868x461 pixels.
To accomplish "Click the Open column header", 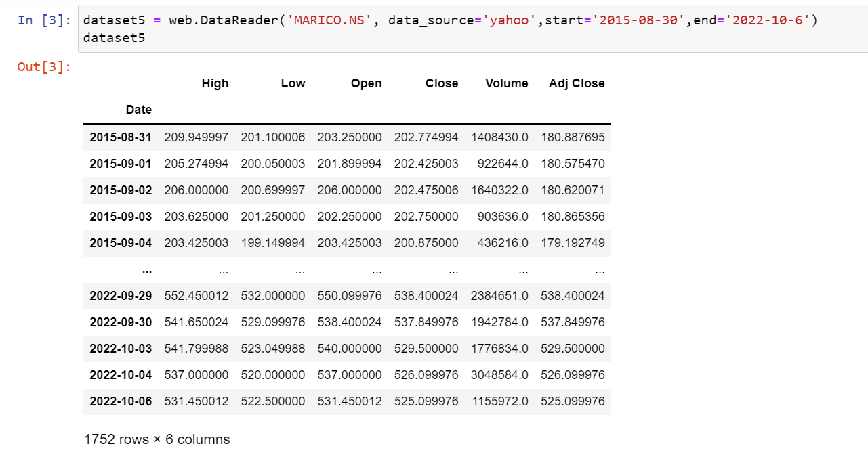I will click(366, 83).
